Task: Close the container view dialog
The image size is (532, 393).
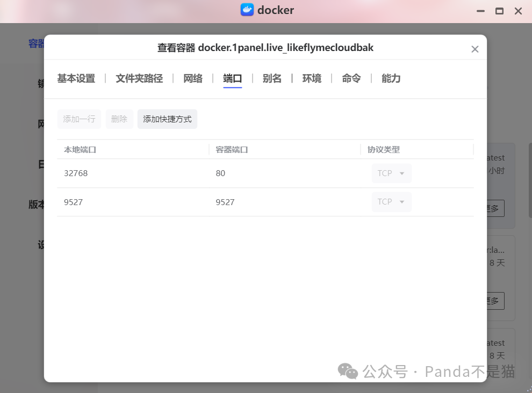Action: click(475, 49)
